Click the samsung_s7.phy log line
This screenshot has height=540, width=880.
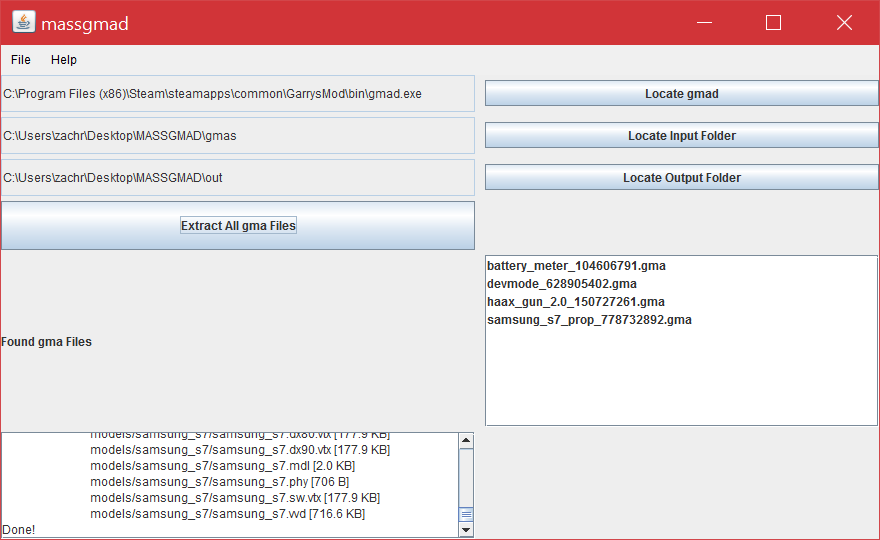[x=219, y=482]
